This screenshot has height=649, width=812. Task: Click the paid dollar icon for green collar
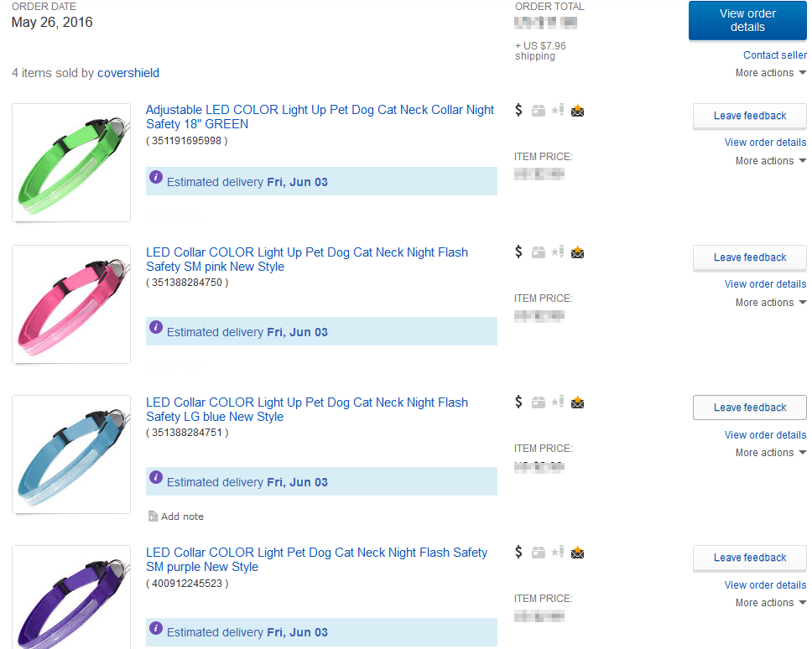coord(518,110)
